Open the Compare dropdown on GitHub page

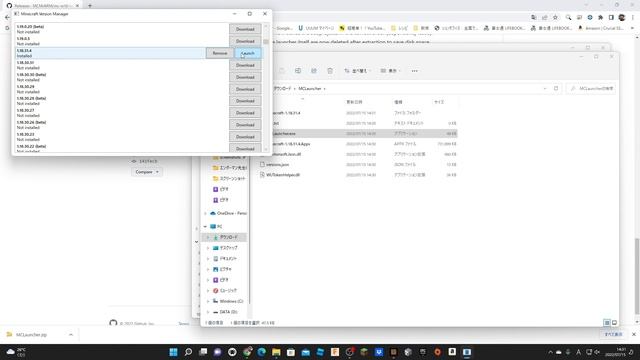point(147,172)
